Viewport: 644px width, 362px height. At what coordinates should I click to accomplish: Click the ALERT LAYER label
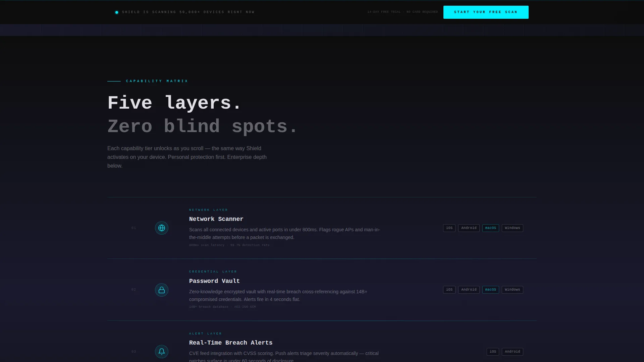(205, 334)
